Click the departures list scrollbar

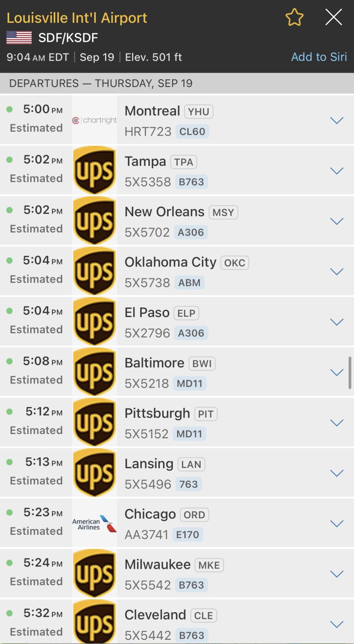click(350, 373)
